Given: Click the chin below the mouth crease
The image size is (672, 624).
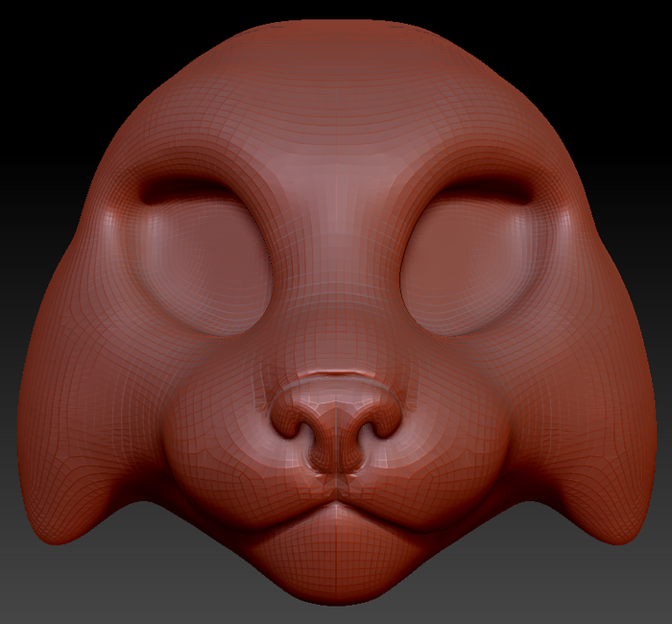Looking at the screenshot, I should (336, 553).
